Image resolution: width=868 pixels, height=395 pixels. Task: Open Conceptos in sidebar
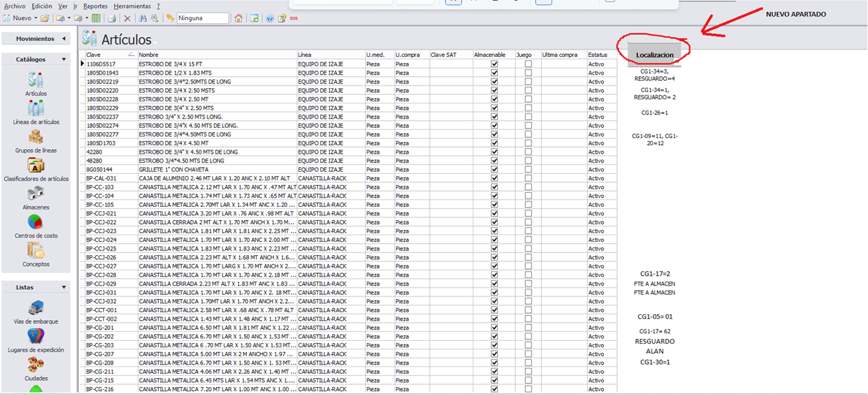tap(36, 256)
